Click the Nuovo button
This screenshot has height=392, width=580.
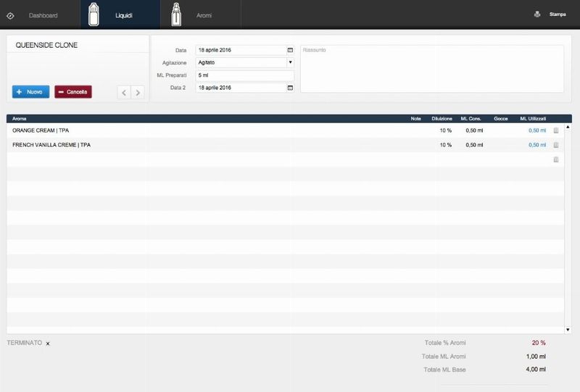coord(30,92)
